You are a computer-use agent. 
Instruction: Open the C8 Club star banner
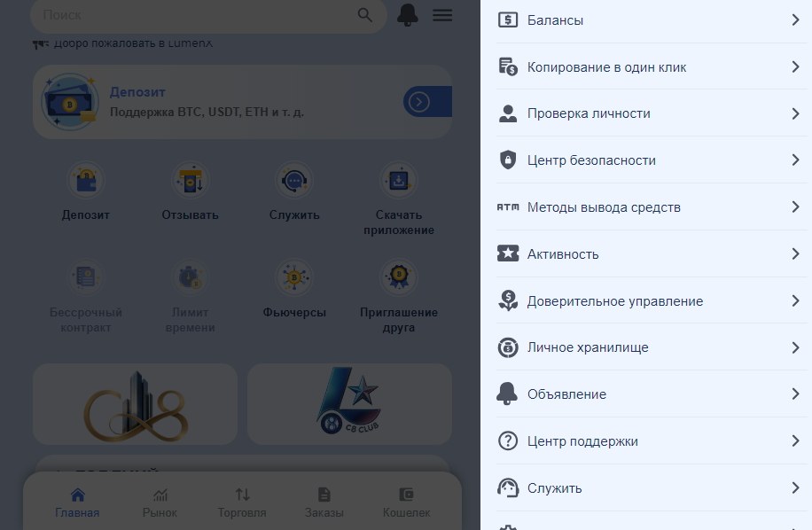point(349,404)
